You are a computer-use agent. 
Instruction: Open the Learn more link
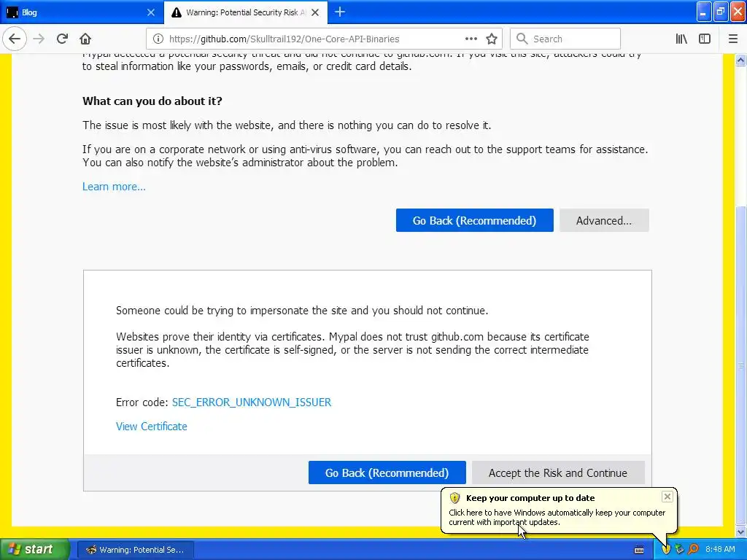[x=114, y=187]
